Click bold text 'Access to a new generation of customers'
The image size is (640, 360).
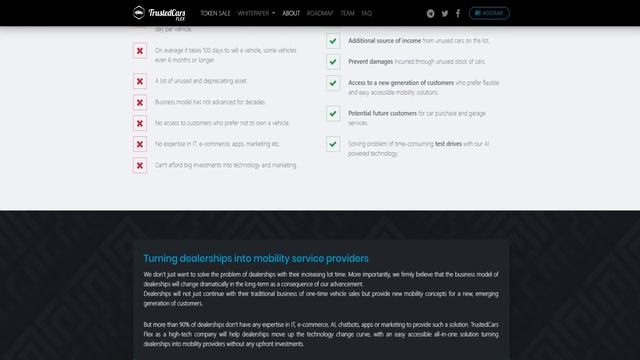(401, 82)
